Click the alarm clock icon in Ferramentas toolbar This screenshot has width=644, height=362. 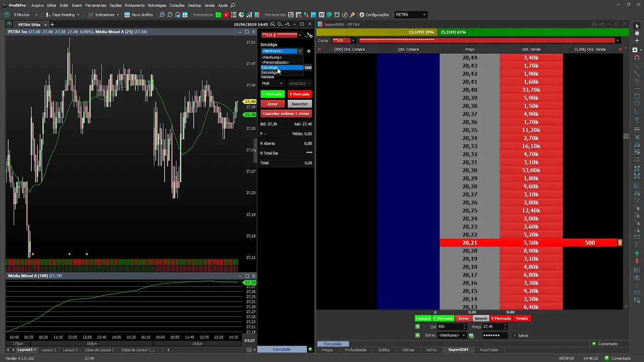coord(337,15)
